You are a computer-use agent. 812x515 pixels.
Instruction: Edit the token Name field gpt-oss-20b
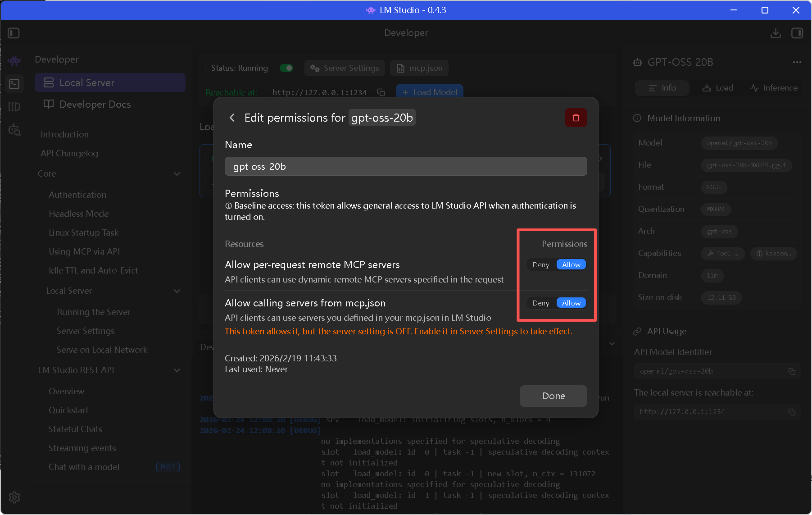(406, 166)
